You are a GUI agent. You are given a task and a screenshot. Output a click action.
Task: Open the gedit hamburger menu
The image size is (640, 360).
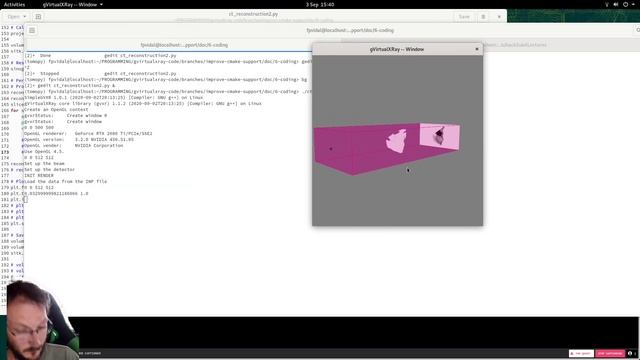[x=483, y=17]
